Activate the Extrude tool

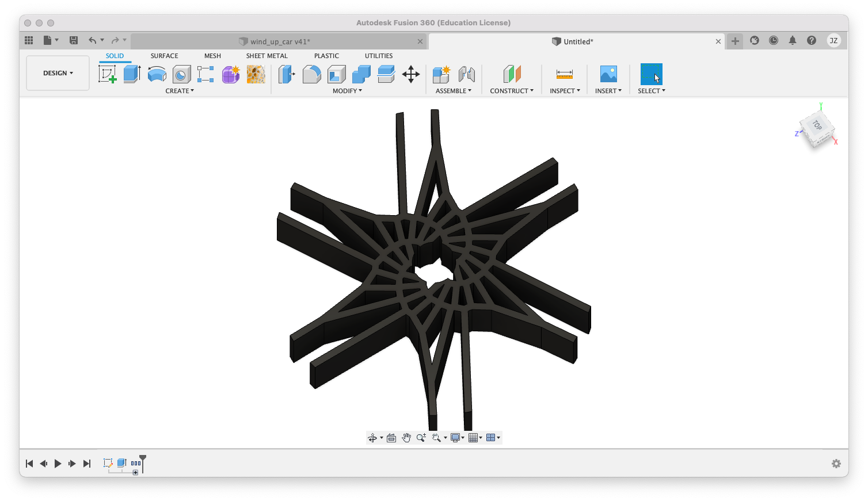click(x=132, y=74)
